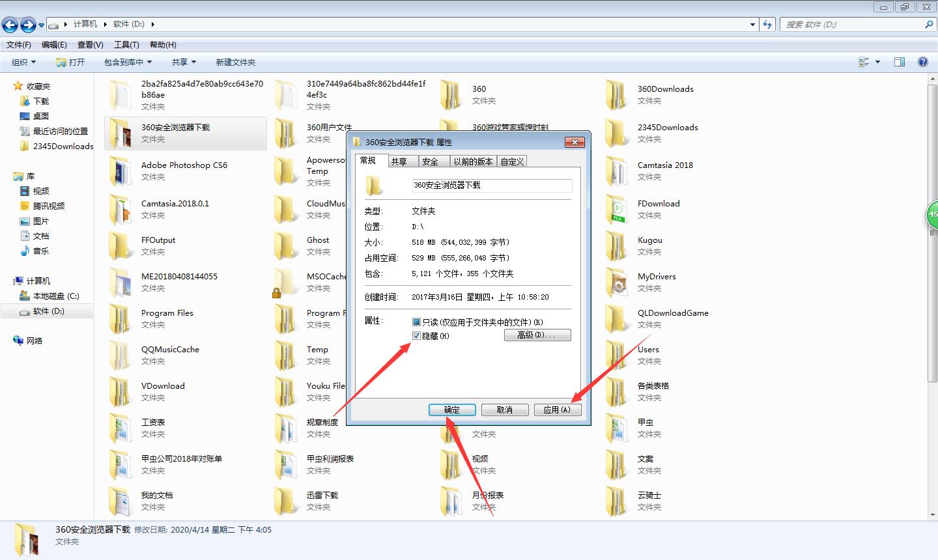Toggle the preview pane icon
938x560 pixels.
[900, 62]
